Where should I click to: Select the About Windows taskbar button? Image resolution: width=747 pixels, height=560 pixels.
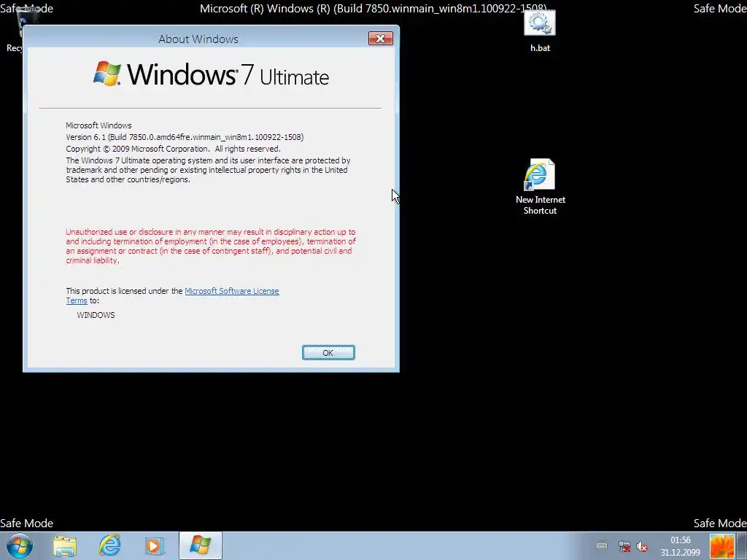click(x=200, y=545)
